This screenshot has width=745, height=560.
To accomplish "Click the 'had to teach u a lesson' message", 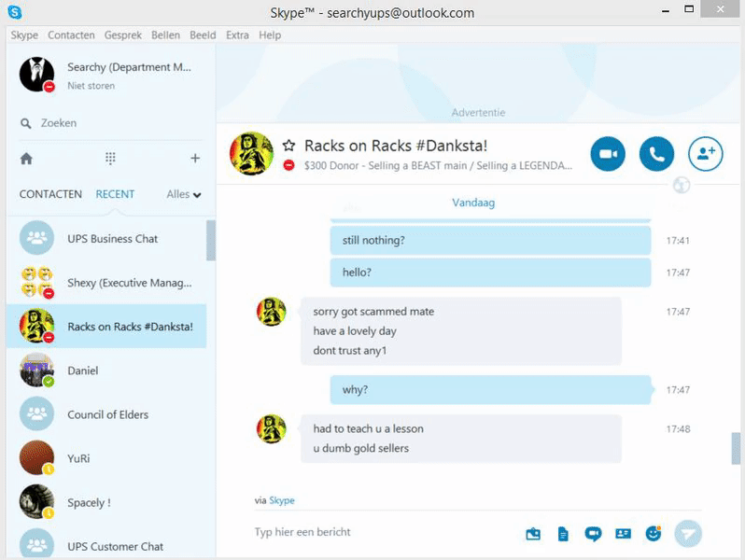I will point(368,429).
